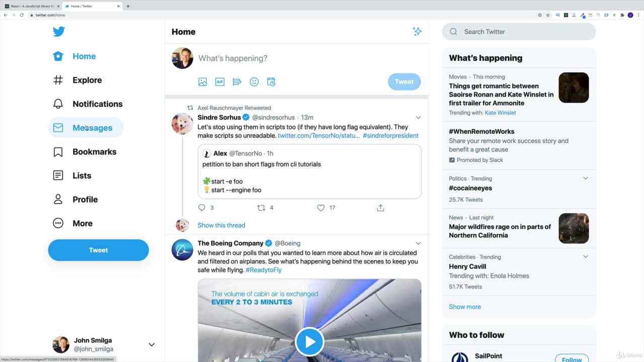Click your profile avatar in composer
The height and width of the screenshot is (362, 644).
point(182,58)
